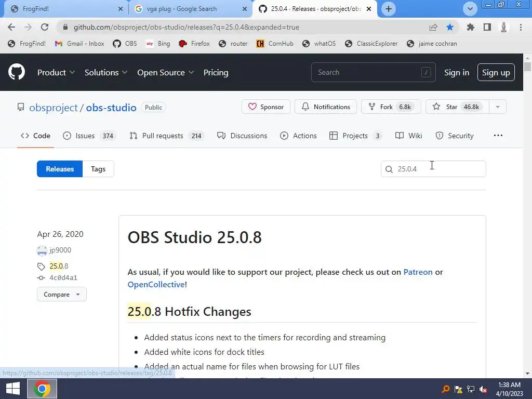This screenshot has height=399, width=532.
Task: Close the vga plug Google Search tab
Action: tap(245, 9)
